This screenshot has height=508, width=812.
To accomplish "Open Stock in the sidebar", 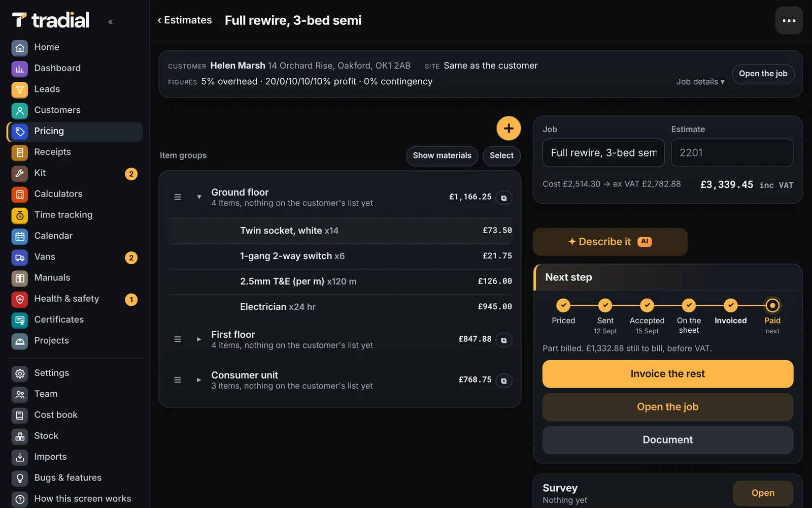I will point(75,436).
